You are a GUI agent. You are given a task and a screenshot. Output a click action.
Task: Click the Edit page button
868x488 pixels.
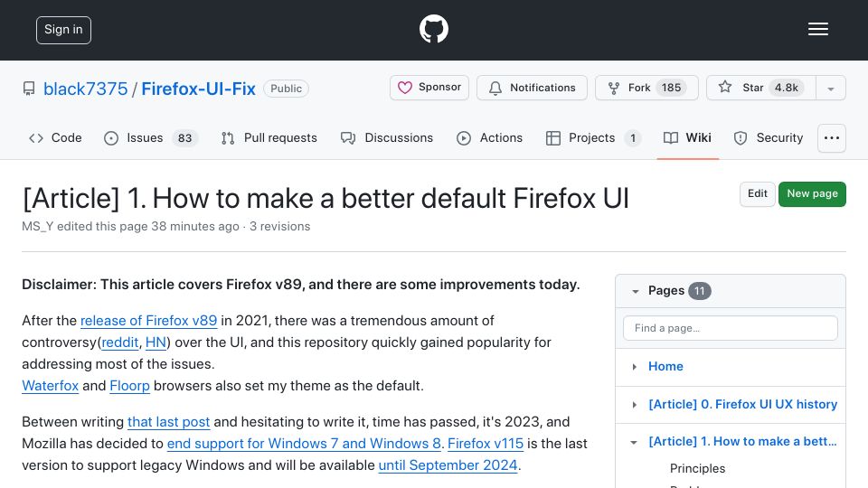758,193
